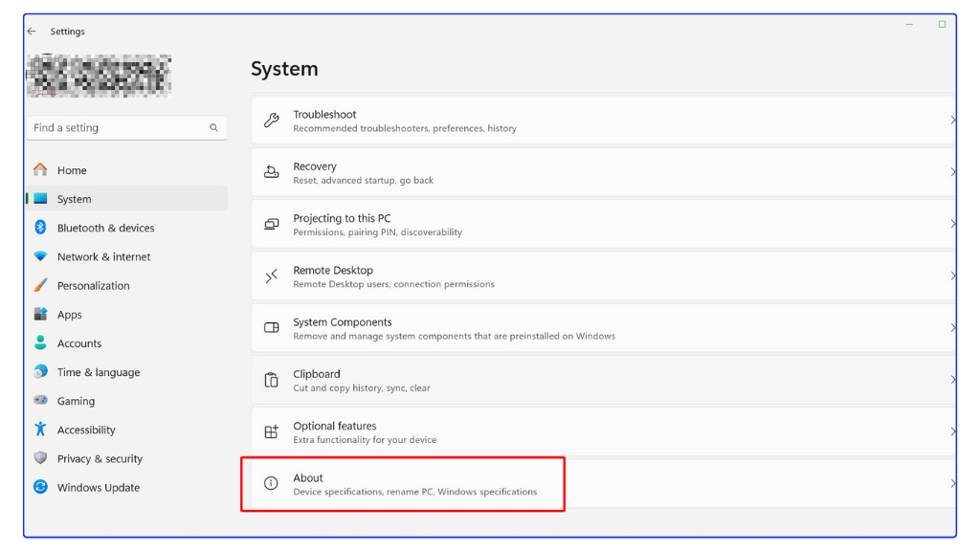Click the Troubleshoot wrench icon

pyautogui.click(x=269, y=121)
